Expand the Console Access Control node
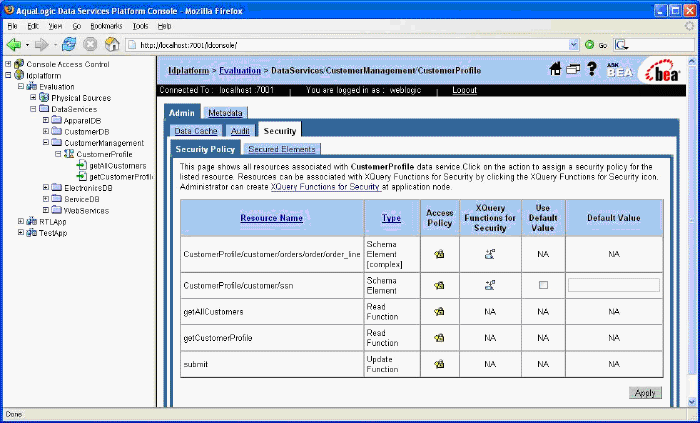 tap(8, 64)
